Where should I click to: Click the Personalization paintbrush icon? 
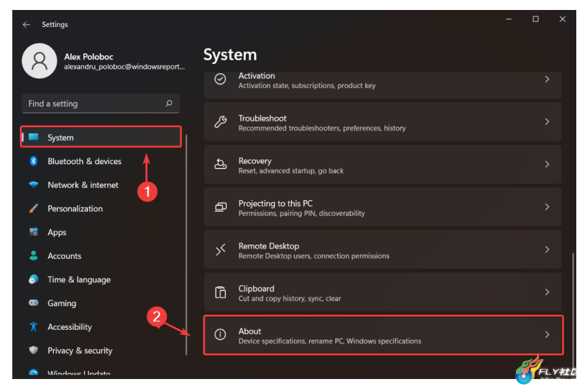[x=33, y=208]
